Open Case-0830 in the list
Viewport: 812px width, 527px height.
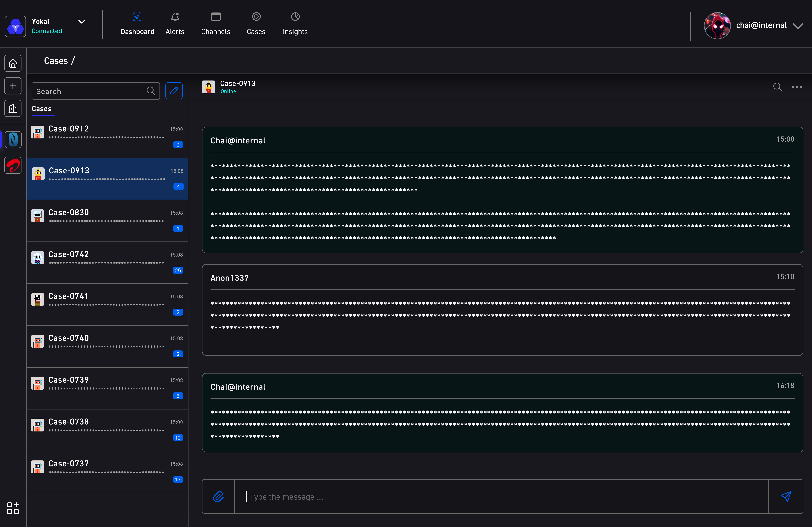coord(107,221)
